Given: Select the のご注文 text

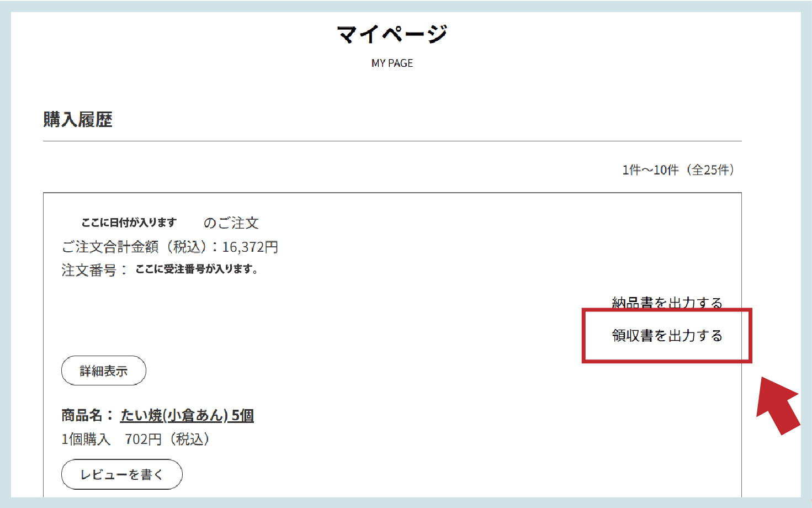Looking at the screenshot, I should (x=231, y=223).
